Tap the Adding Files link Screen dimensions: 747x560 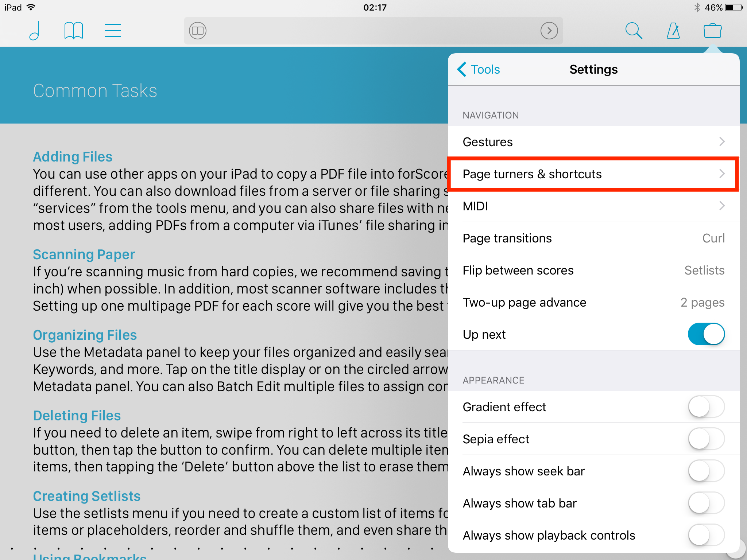[x=73, y=156]
